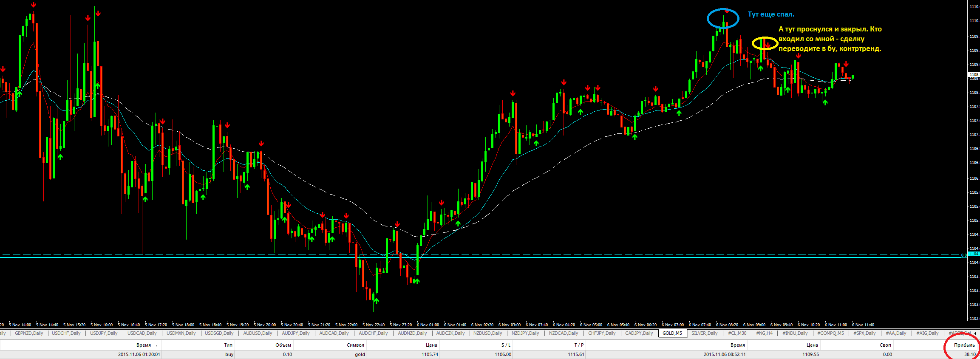
Task: Sort by the Прибыль column header
Action: [964, 345]
